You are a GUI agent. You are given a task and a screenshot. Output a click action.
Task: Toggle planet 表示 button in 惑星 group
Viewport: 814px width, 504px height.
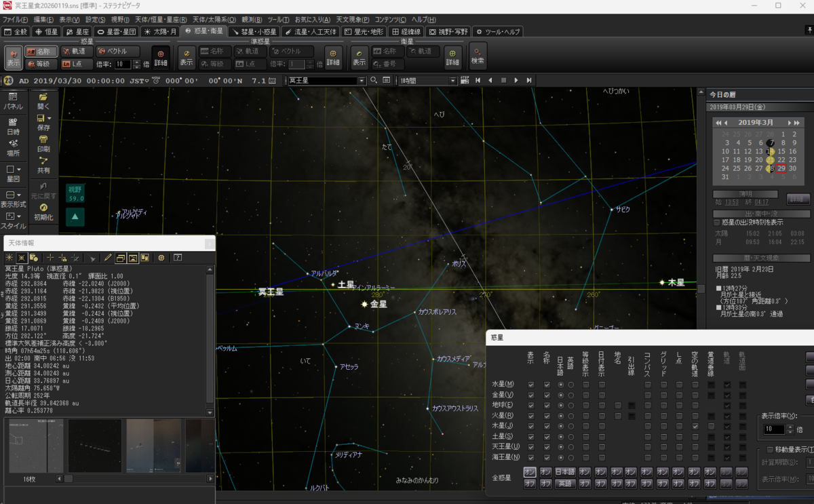(14, 58)
